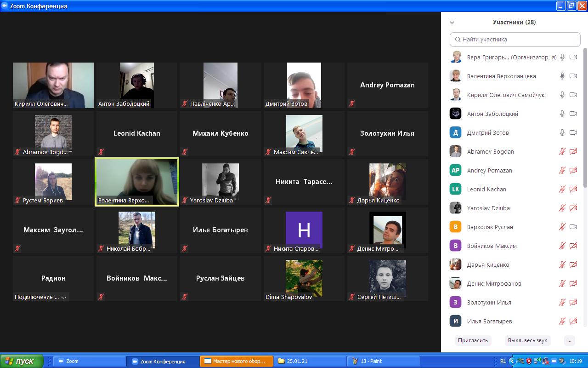This screenshot has width=588, height=368.
Task: Switch to 13 - Paint taskbar item
Action: pos(383,361)
